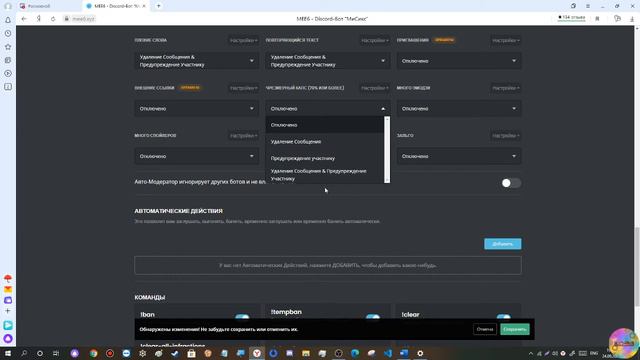Click the site lock icon

coord(67,19)
